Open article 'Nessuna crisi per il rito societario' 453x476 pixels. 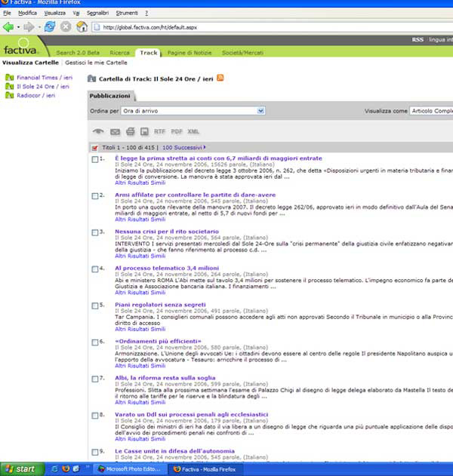(x=167, y=232)
